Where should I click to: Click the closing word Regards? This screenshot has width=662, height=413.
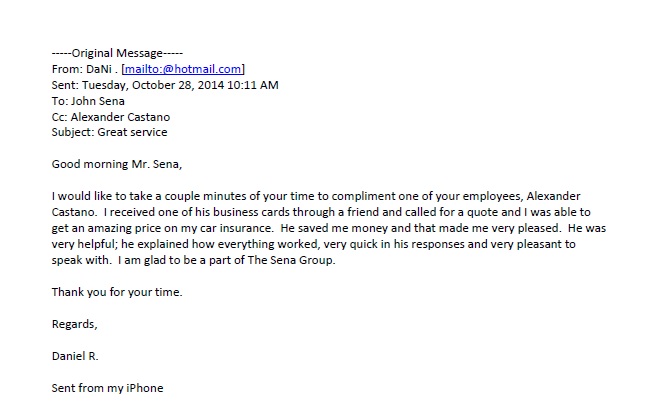click(74, 324)
